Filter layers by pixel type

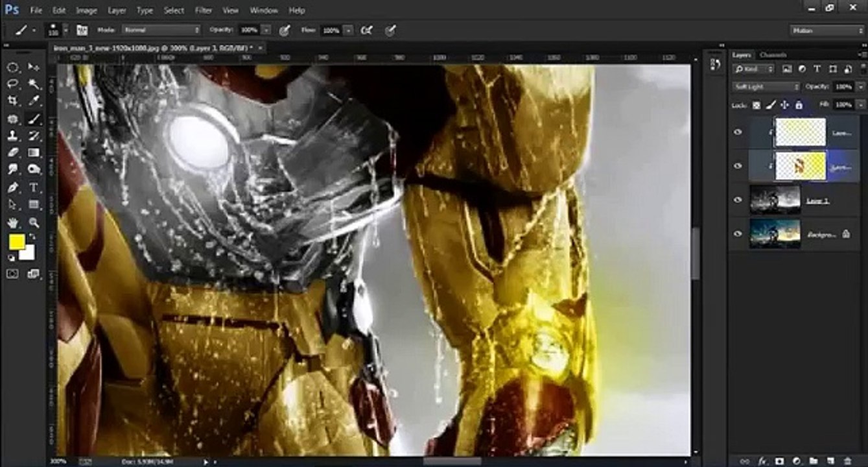pos(787,69)
